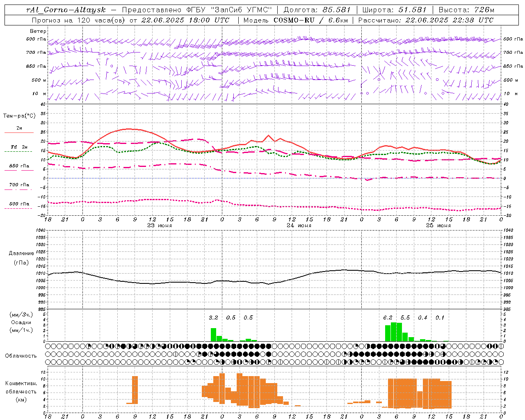Click the 3.2 precipitation total

click(x=213, y=318)
